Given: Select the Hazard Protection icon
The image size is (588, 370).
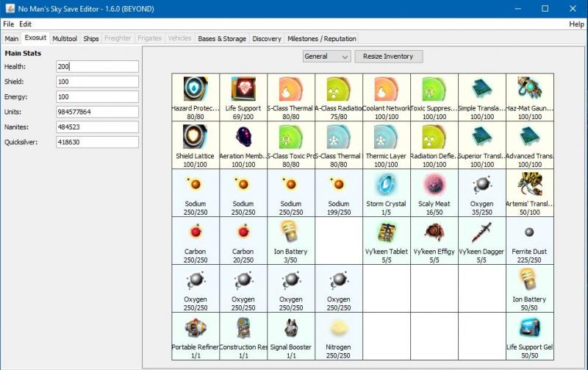Looking at the screenshot, I should point(196,89).
